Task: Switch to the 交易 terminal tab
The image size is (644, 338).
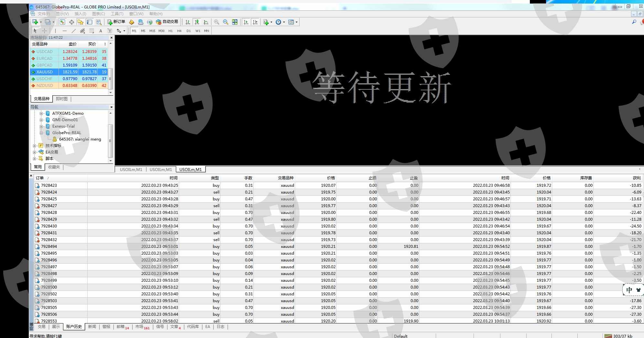Action: tap(42, 327)
